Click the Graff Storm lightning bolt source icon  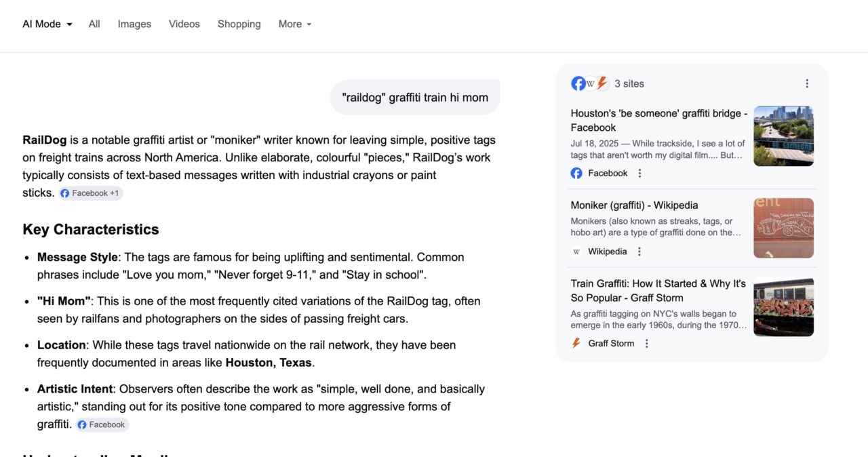[x=601, y=83]
